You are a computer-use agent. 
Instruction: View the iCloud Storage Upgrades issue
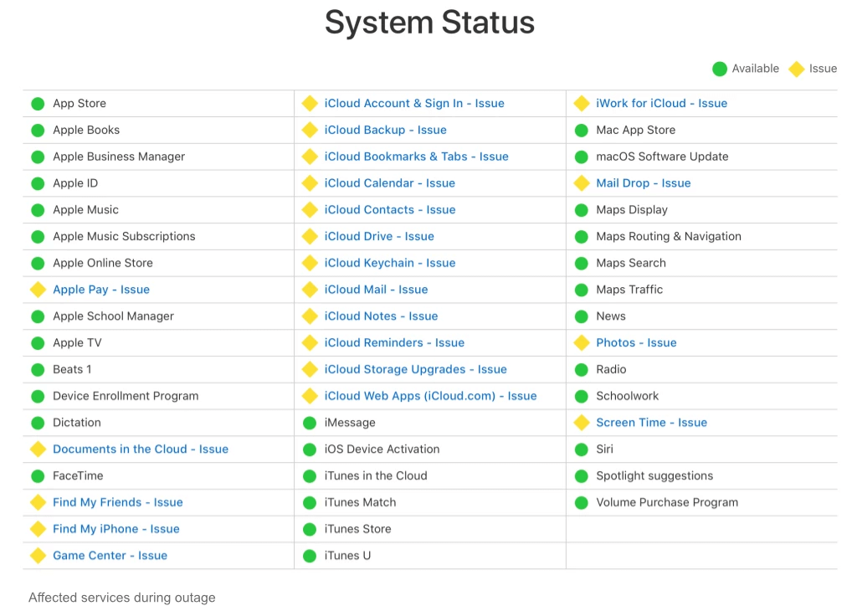pyautogui.click(x=415, y=369)
